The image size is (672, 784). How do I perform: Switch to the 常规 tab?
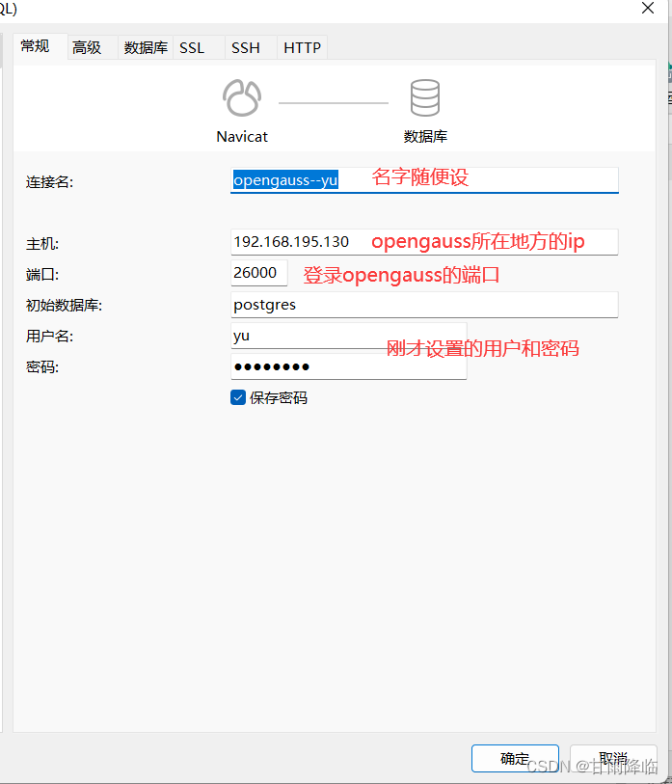click(x=40, y=47)
